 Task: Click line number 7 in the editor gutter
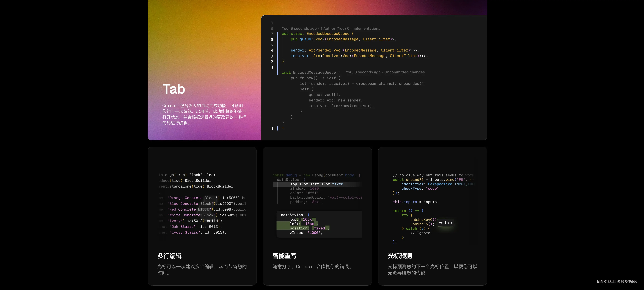coord(272,34)
